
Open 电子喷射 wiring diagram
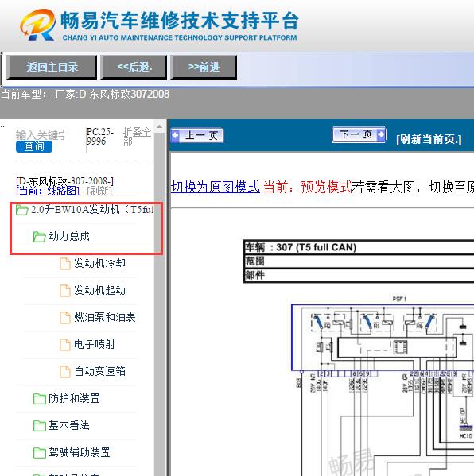point(95,344)
